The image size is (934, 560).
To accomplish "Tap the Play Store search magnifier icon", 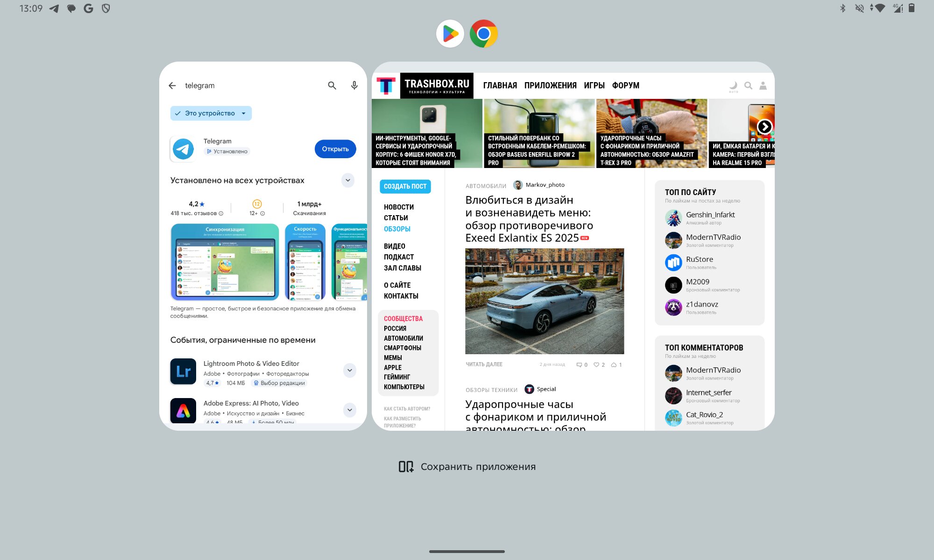I will (x=332, y=85).
